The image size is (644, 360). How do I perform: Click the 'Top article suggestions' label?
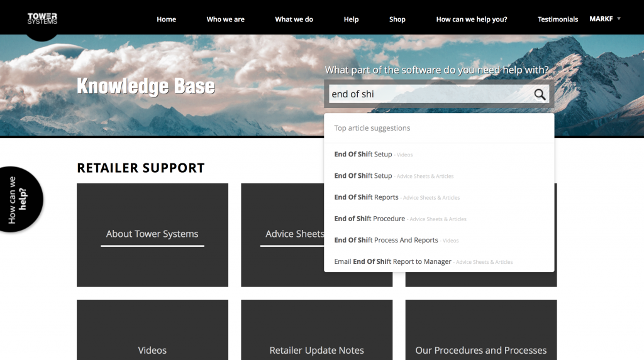tap(372, 128)
